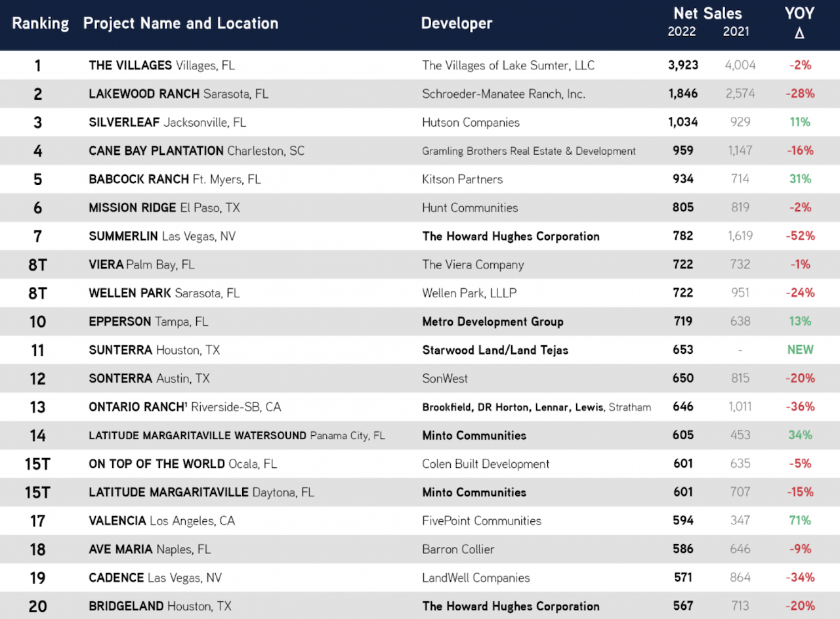Select ranking number 20 for Bridgeland

tap(37, 606)
